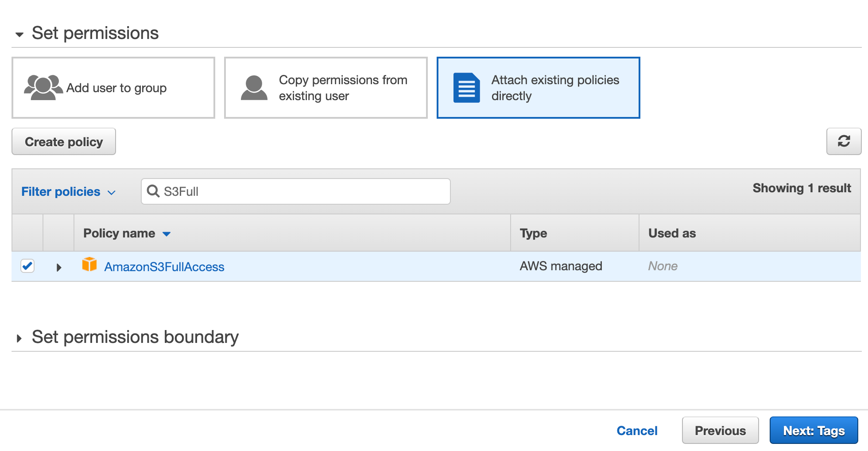Select the Add user to group option
Viewport: 868px width, 451px height.
pyautogui.click(x=113, y=88)
